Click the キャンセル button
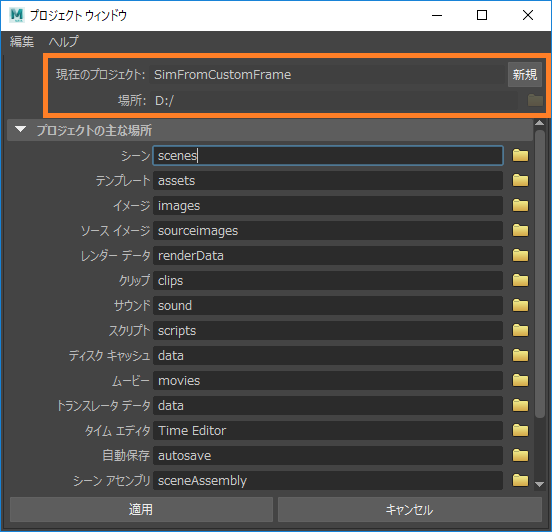The height and width of the screenshot is (532, 552). click(x=410, y=509)
